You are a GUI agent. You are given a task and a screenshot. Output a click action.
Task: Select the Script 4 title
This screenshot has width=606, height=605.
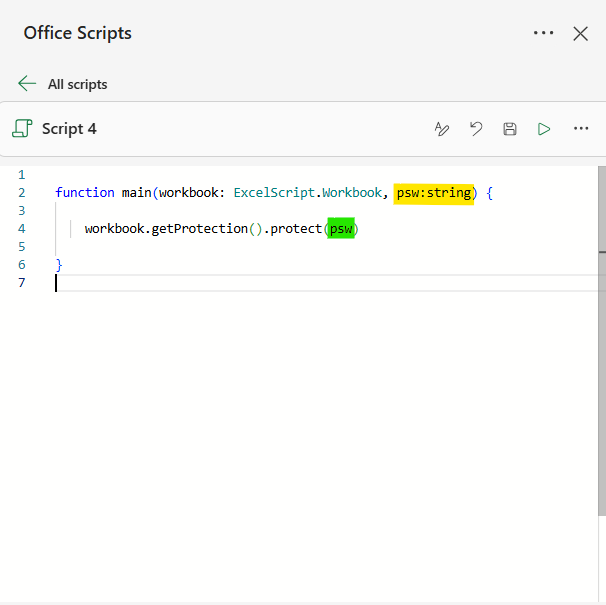pyautogui.click(x=69, y=129)
